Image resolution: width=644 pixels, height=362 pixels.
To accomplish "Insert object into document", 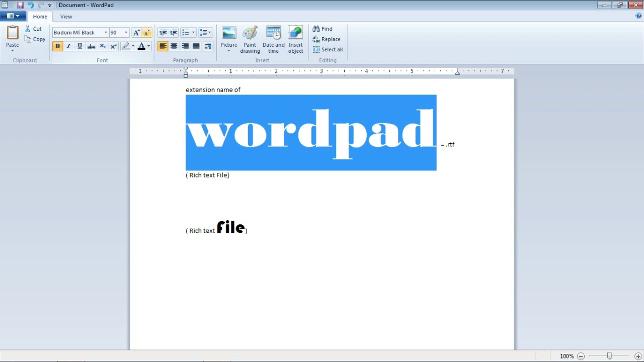I will click(296, 40).
